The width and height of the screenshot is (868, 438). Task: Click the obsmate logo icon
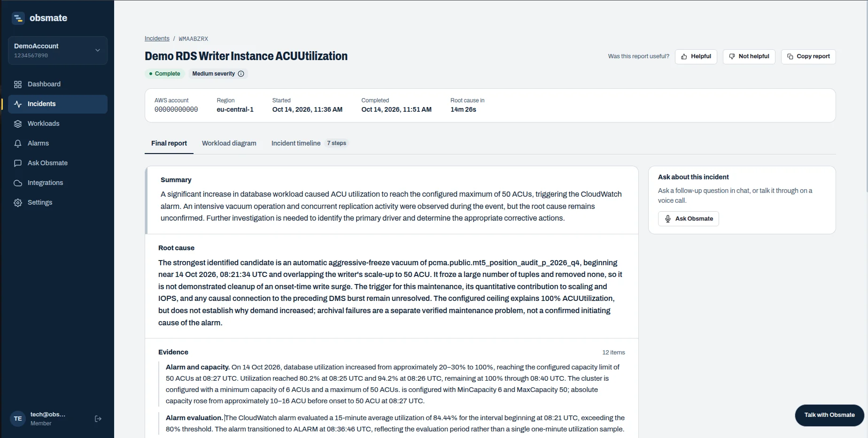(x=18, y=18)
